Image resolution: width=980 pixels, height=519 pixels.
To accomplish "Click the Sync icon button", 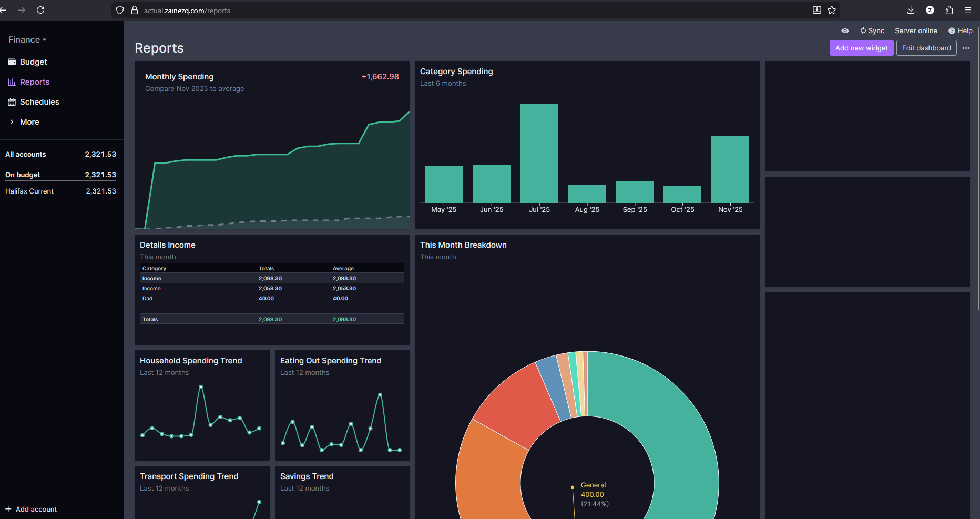I will [872, 31].
